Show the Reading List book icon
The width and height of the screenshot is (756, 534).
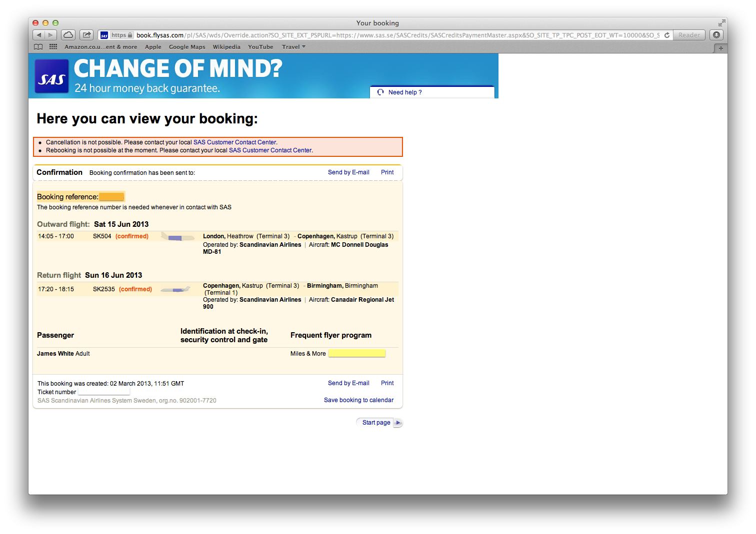point(38,47)
